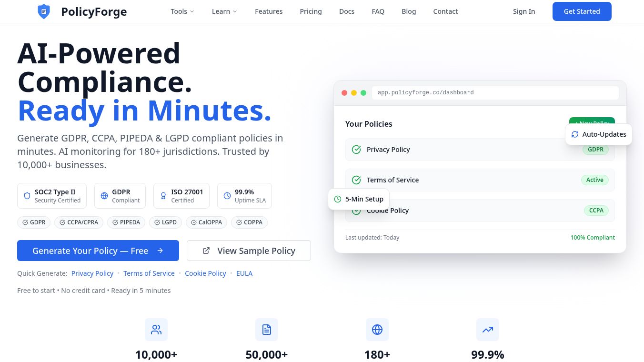Toggle the checkmark beside Cookie Policy
Screen dimensions: 644x362
tap(356, 210)
